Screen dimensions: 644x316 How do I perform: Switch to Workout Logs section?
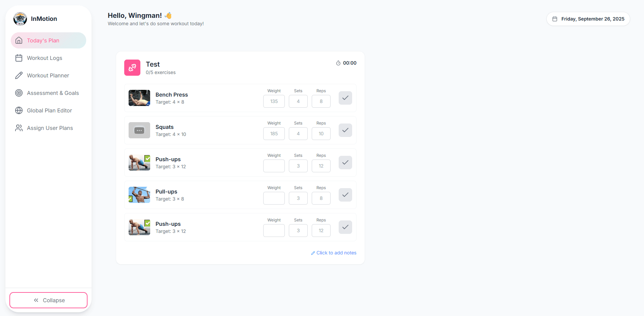click(x=44, y=58)
